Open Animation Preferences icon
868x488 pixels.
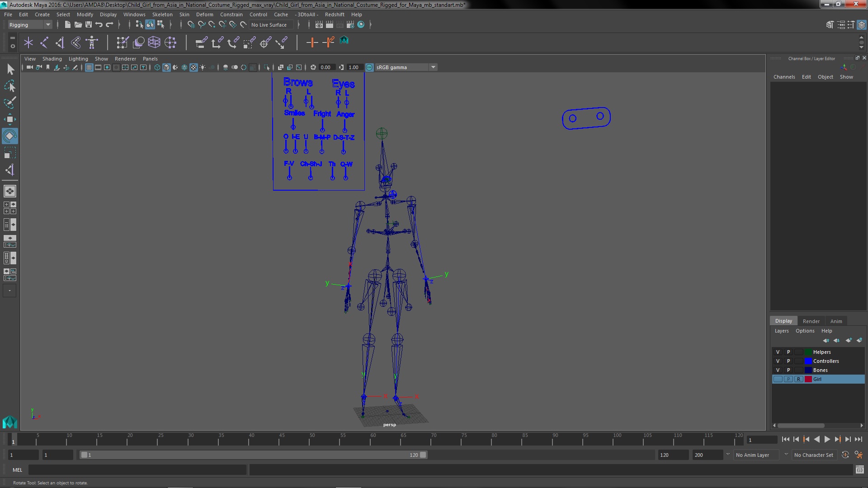coord(859,455)
